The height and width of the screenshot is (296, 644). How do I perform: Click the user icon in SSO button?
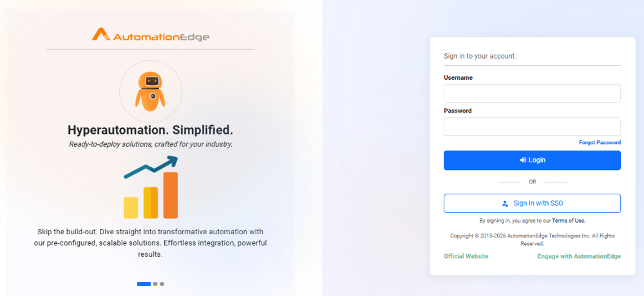[x=505, y=203]
